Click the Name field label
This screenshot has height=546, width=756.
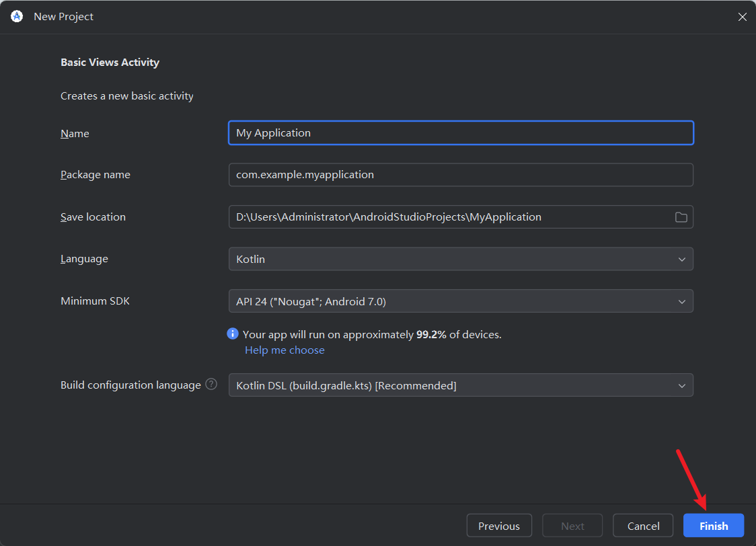coord(75,134)
